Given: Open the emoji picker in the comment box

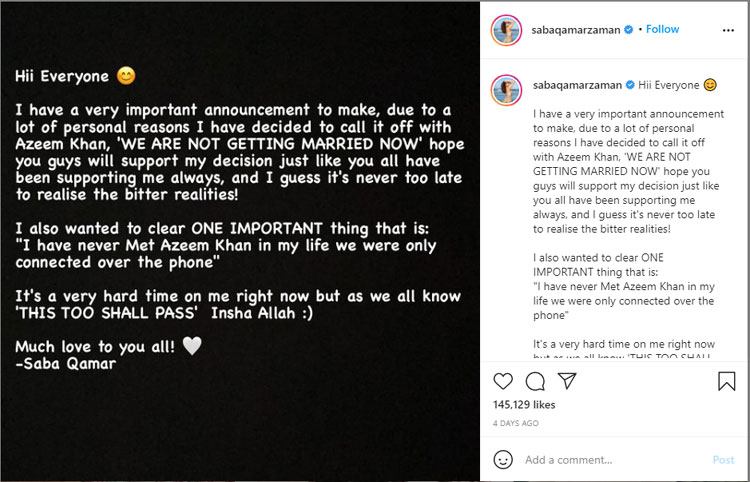Looking at the screenshot, I should 504,460.
